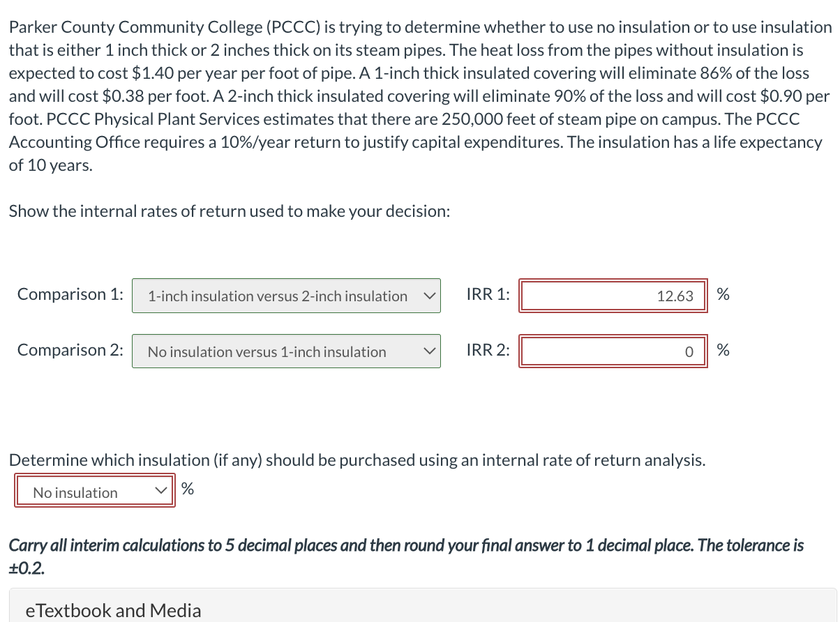Select the IRR 2 input containing 0

coord(613,351)
